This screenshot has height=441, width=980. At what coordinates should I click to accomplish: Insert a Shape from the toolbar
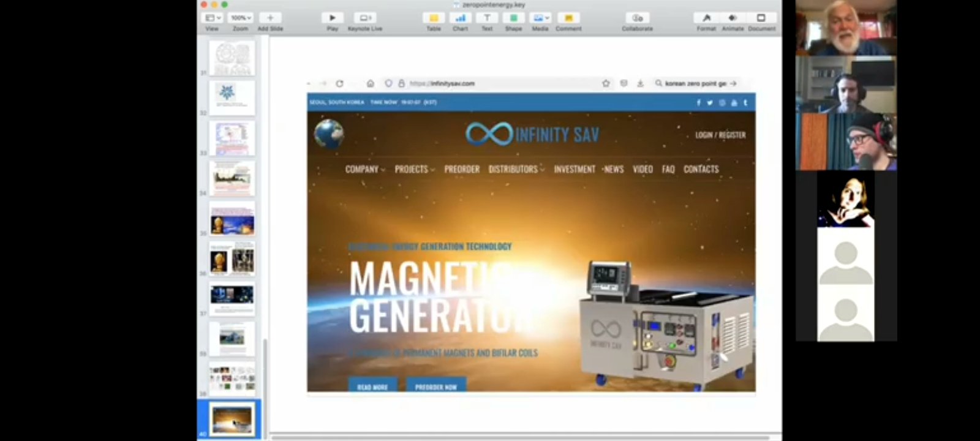513,18
